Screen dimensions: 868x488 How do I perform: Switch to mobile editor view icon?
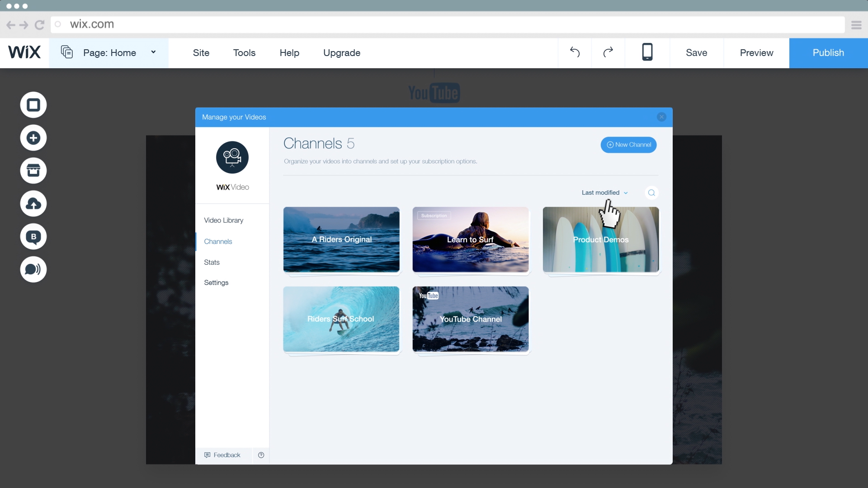tap(647, 52)
